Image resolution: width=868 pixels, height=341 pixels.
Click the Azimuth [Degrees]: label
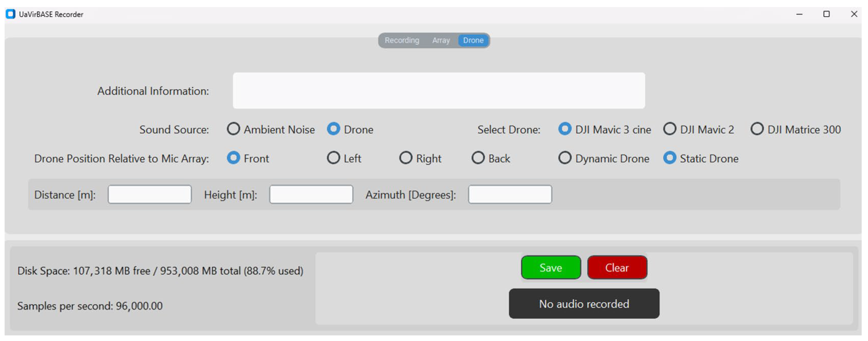[411, 195]
